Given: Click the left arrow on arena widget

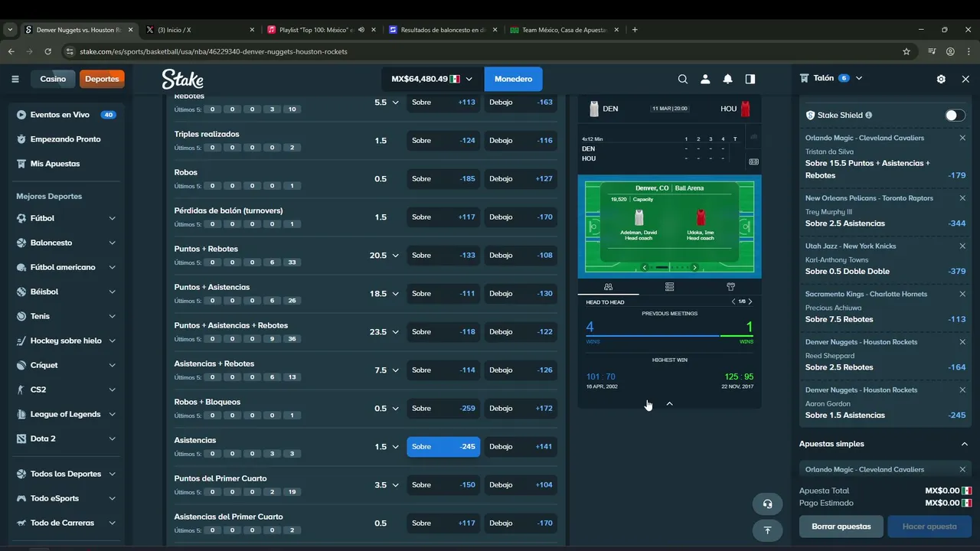Looking at the screenshot, I should point(645,267).
